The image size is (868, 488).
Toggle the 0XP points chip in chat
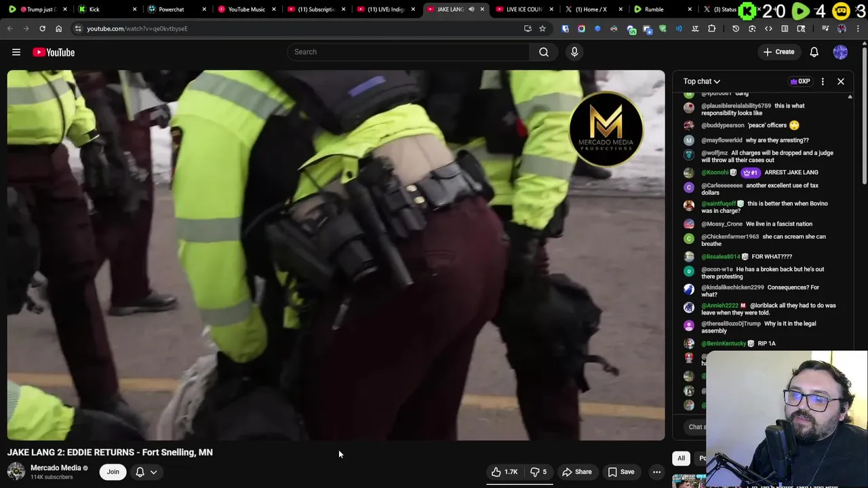pos(800,81)
